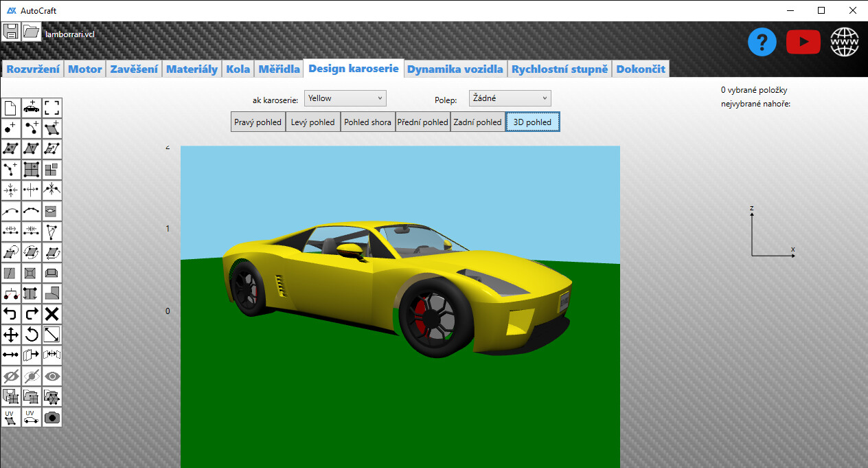Screen dimensions: 868x468
Task: Expand the Polep dropdown showing Žádné
Action: click(510, 98)
